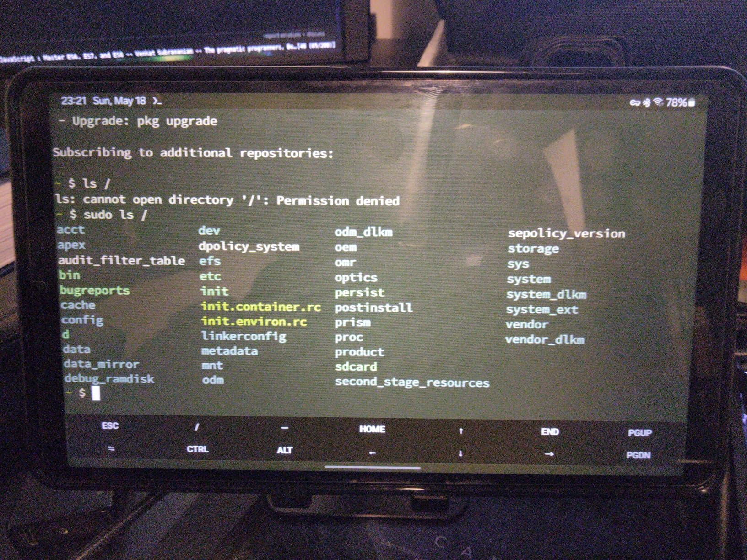Tap the Termux notification icon in status bar
Image resolution: width=747 pixels, height=560 pixels.
tap(157, 101)
